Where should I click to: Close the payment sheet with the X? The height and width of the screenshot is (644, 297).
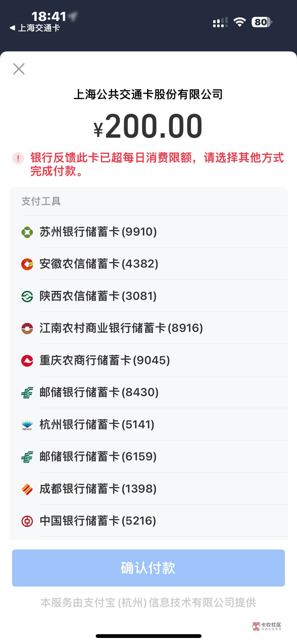tap(19, 69)
